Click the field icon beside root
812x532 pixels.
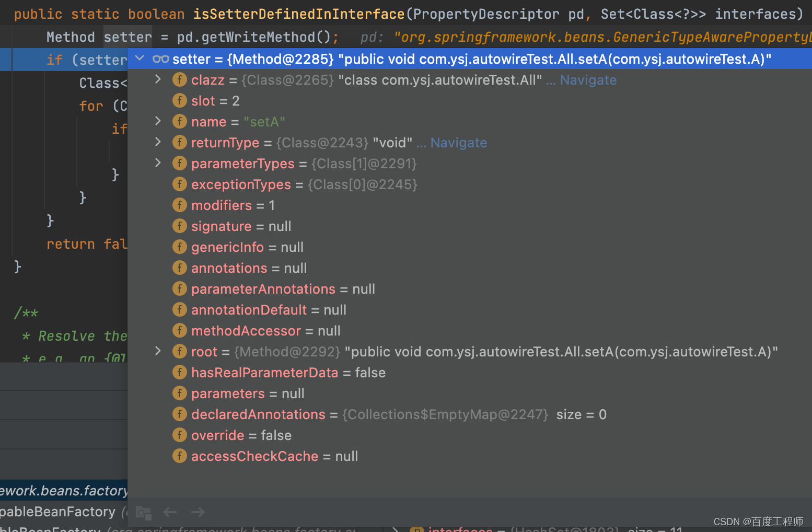tap(180, 352)
